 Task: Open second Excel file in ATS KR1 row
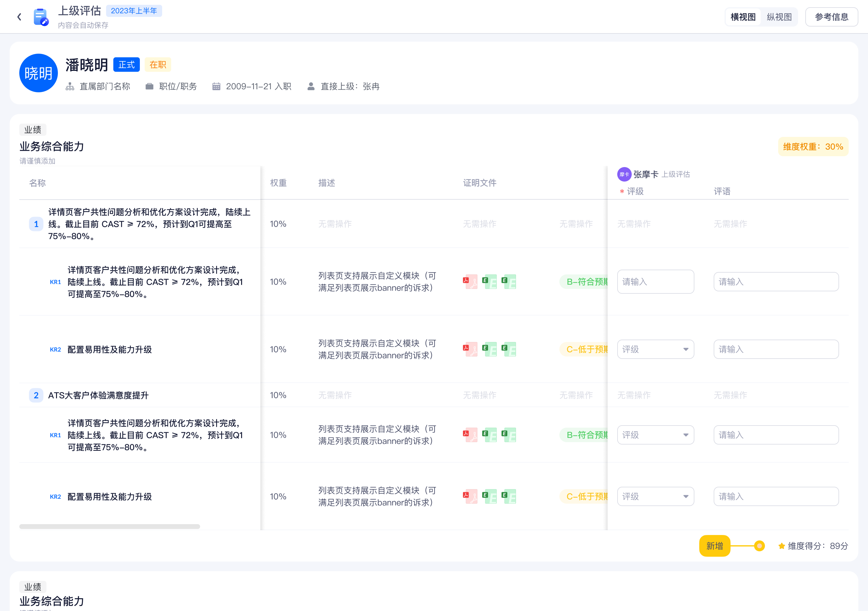tap(508, 435)
